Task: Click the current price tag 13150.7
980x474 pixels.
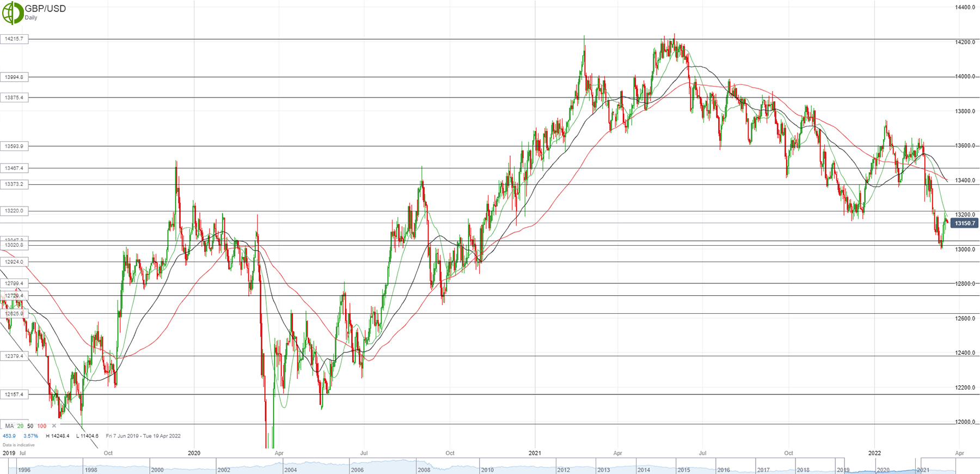Action: tap(965, 223)
